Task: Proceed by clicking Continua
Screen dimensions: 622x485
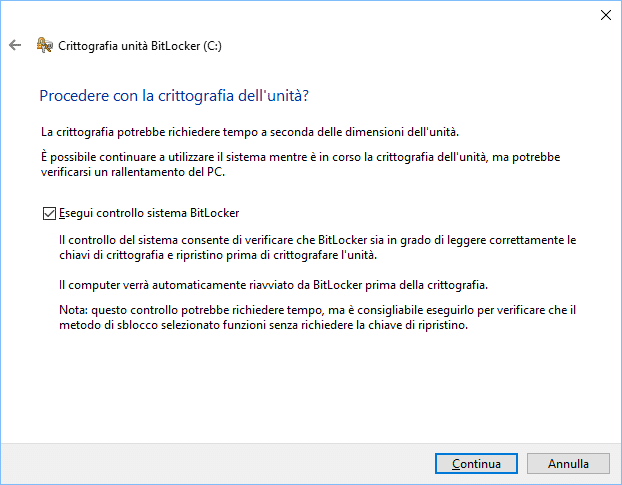Action: click(x=476, y=463)
